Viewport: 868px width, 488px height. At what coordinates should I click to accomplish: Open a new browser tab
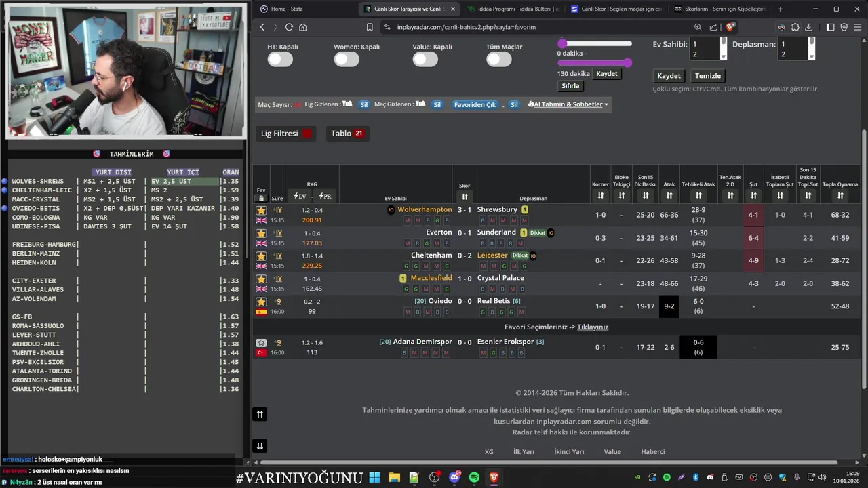[780, 9]
